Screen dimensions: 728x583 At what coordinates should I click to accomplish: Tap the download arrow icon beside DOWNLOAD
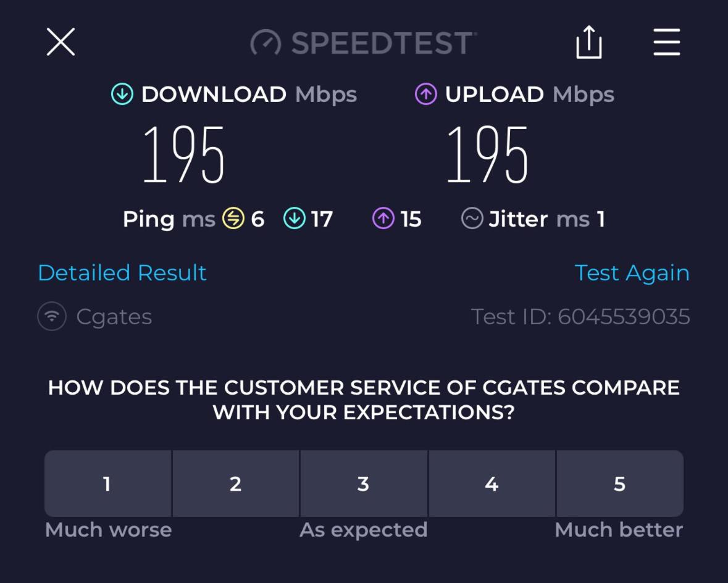pyautogui.click(x=122, y=94)
